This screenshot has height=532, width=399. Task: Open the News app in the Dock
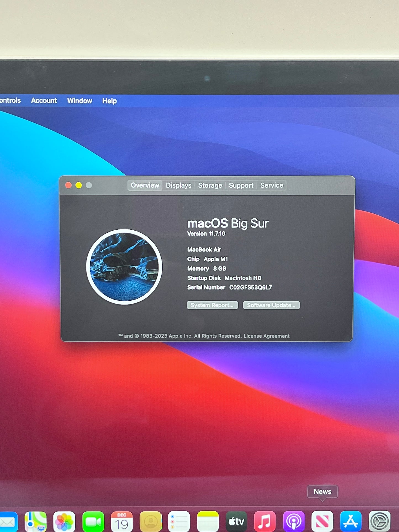coord(322,522)
